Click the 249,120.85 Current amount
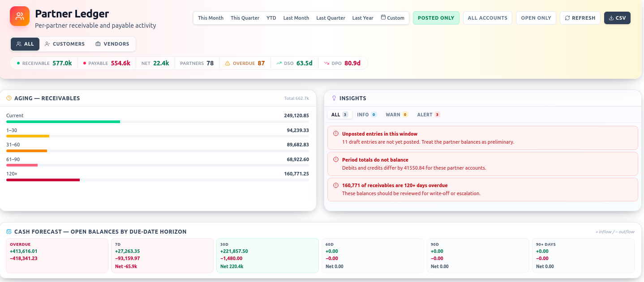The width and height of the screenshot is (644, 282). coord(296,115)
